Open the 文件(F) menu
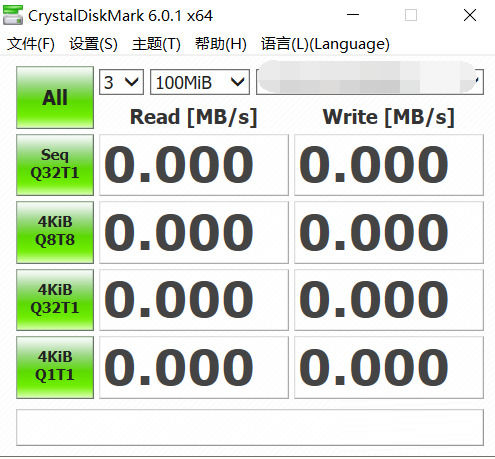This screenshot has height=459, width=495. point(31,44)
